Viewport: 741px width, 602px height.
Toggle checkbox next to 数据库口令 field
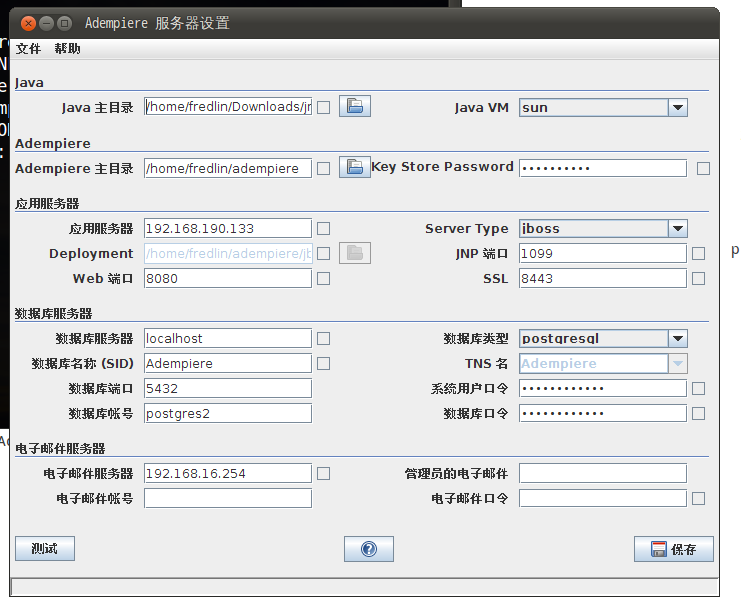tap(698, 414)
